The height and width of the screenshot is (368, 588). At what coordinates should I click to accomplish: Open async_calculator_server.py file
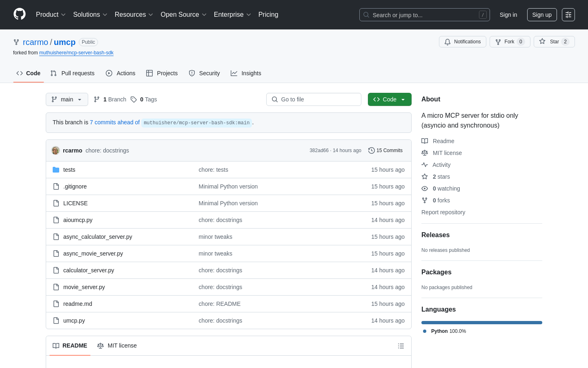coord(98,237)
